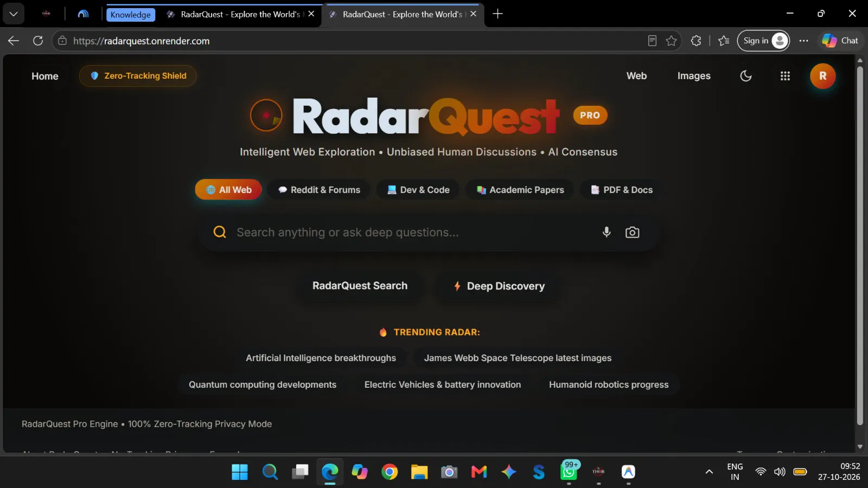Open WhatsApp from taskbar
The image size is (868, 488).
pyautogui.click(x=569, y=472)
